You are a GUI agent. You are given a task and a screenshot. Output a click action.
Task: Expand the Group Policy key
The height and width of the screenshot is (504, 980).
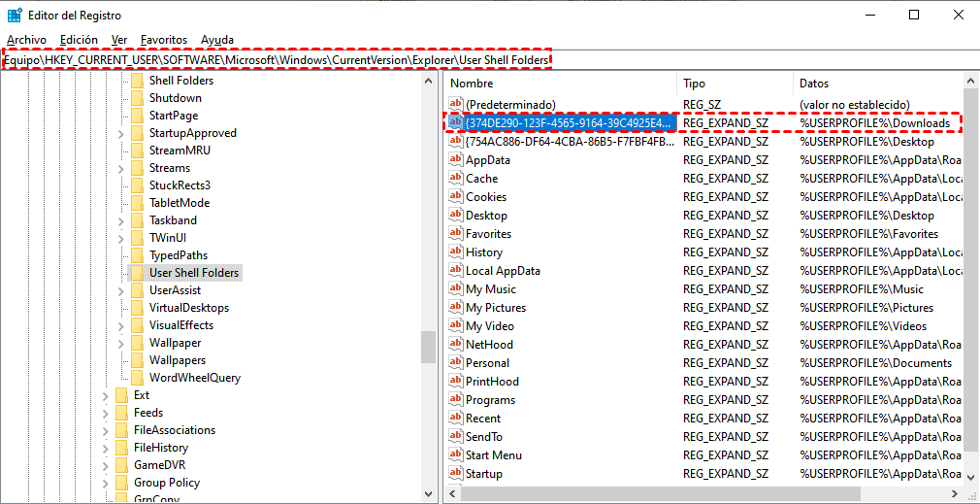tap(106, 484)
